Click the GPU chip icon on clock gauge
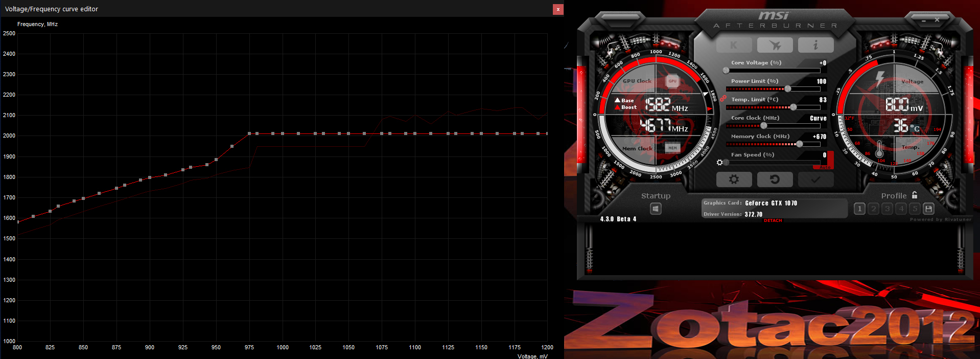 click(x=672, y=81)
